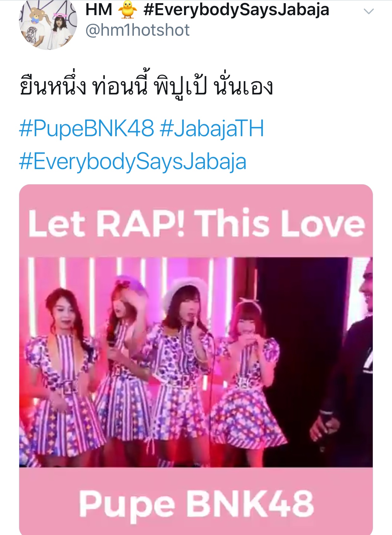This screenshot has height=535, width=392.
Task: Tap #EverybodySaysJabaja in the display name
Action: tap(236, 9)
